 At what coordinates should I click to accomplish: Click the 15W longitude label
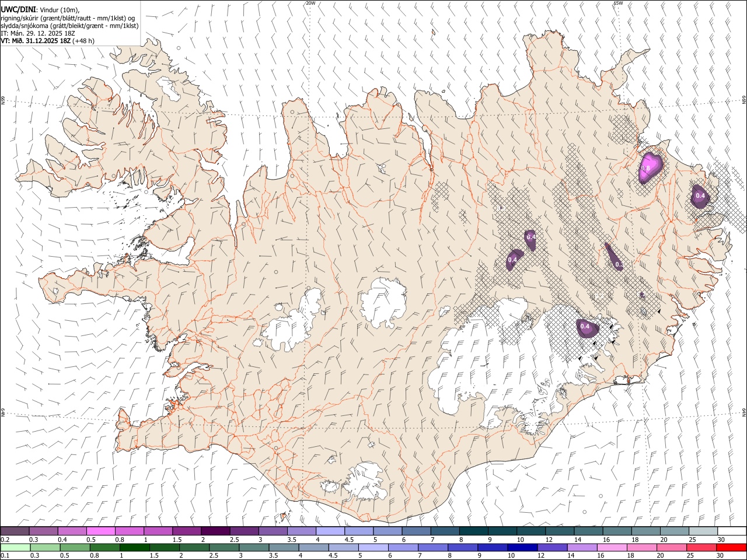pyautogui.click(x=618, y=3)
